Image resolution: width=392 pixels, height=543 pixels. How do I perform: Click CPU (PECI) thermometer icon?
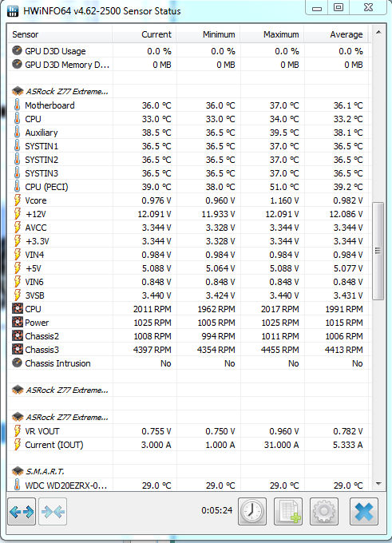point(17,187)
